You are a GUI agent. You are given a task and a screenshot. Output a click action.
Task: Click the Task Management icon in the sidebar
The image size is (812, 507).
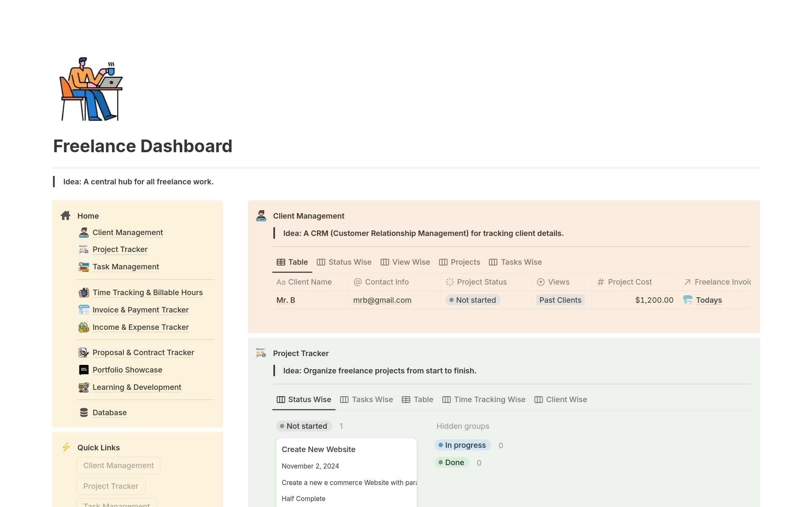pyautogui.click(x=83, y=267)
